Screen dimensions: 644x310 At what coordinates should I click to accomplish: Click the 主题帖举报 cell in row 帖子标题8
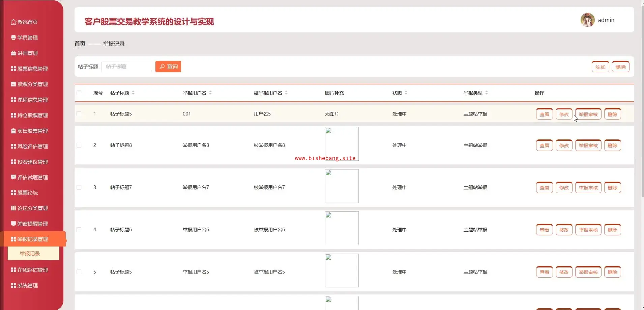click(475, 145)
